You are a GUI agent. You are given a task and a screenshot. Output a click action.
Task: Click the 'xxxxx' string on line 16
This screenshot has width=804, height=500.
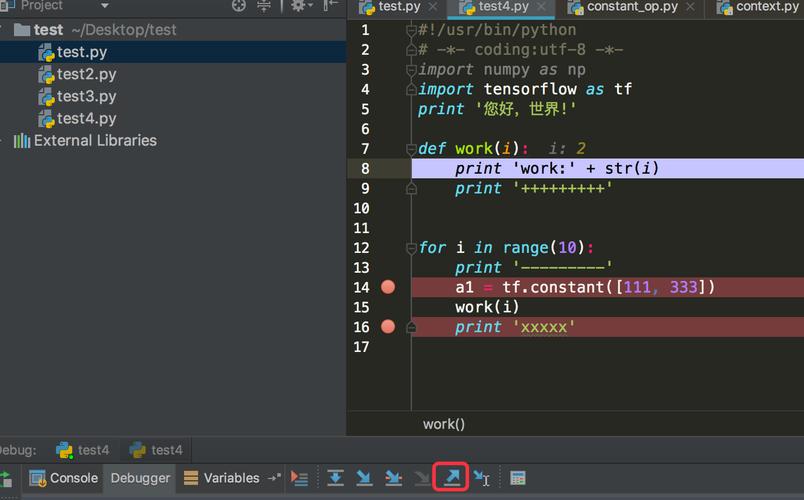[544, 327]
